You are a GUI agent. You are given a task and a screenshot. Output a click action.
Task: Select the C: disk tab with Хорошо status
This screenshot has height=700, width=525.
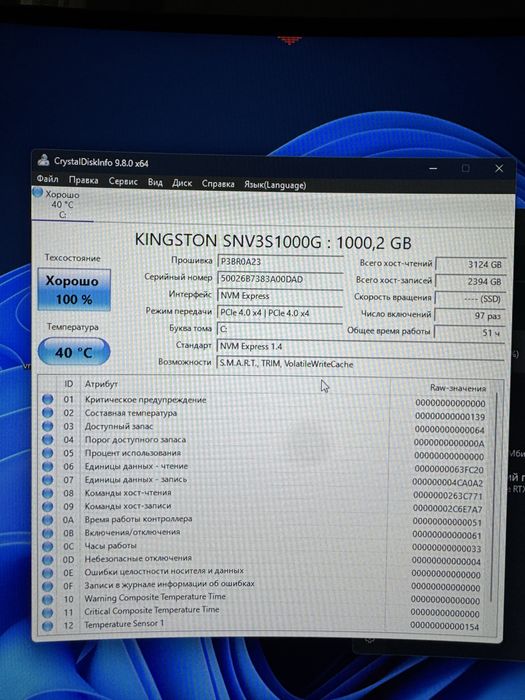pos(62,204)
